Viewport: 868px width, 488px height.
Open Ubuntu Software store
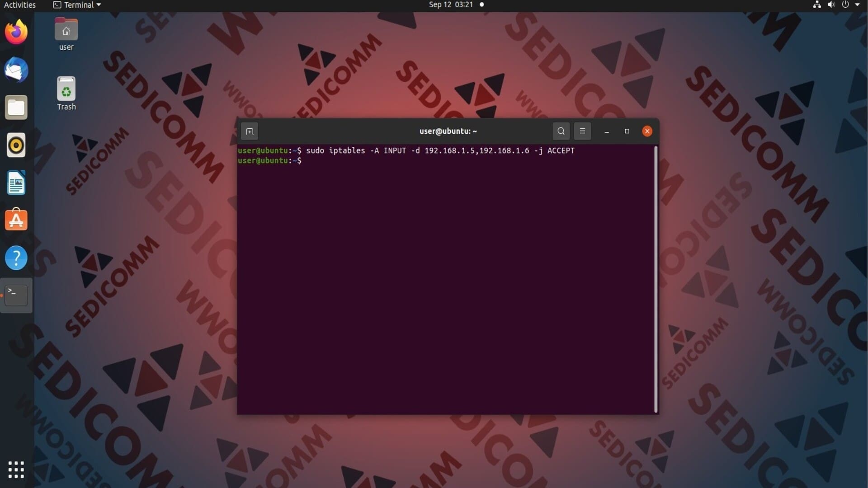16,221
